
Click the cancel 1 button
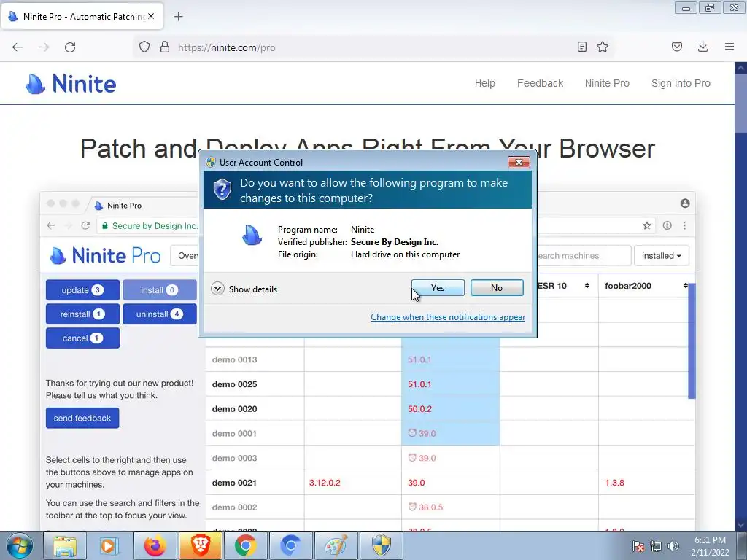[82, 338]
